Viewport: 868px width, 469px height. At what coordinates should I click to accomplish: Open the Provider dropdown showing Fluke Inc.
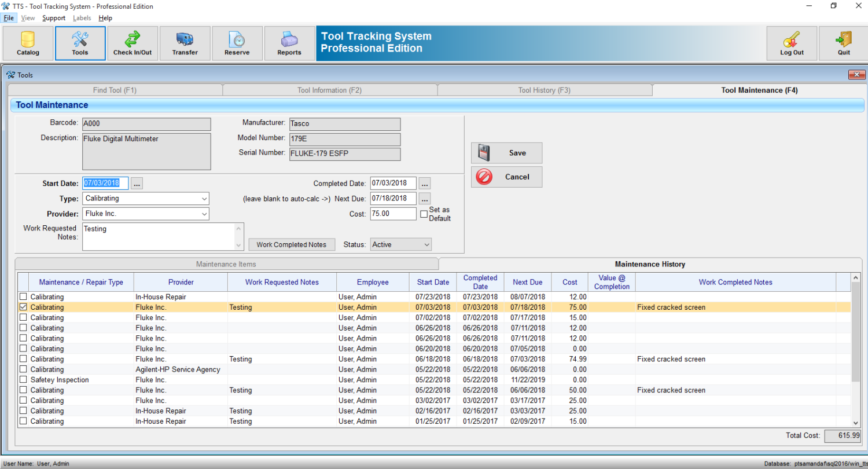[x=204, y=213]
